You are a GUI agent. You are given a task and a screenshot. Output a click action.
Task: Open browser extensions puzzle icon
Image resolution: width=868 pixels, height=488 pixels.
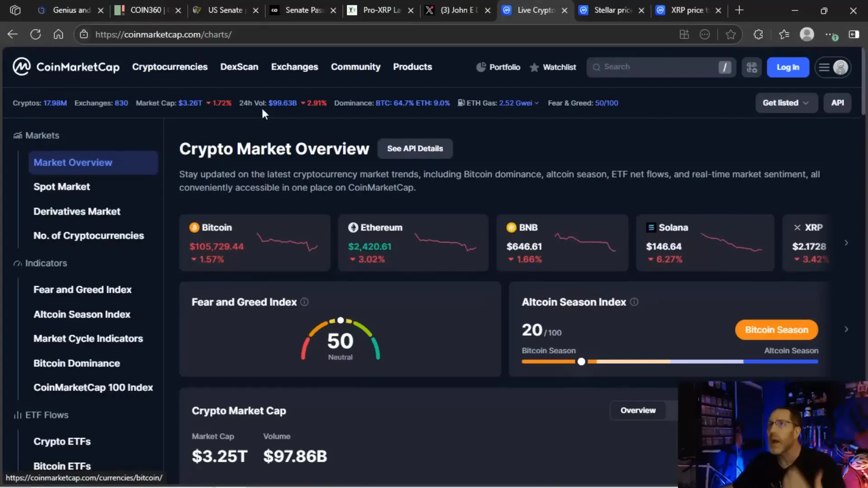[758, 34]
